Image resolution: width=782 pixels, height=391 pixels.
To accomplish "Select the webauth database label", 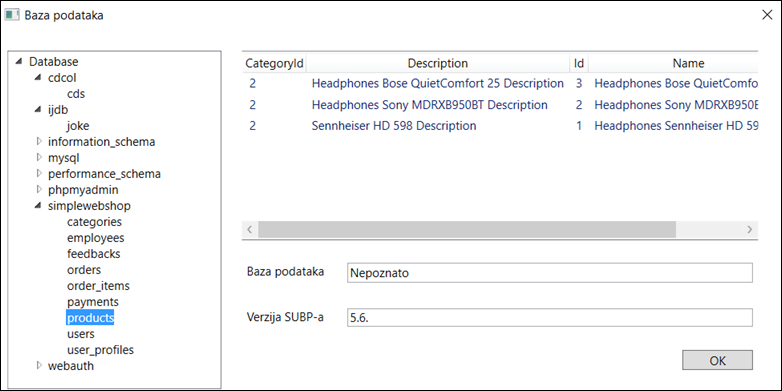I will point(71,366).
